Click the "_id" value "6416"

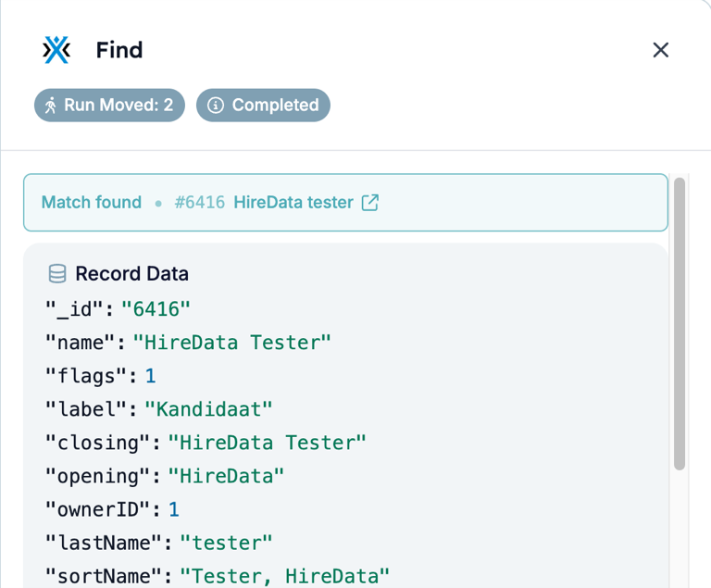(x=156, y=309)
